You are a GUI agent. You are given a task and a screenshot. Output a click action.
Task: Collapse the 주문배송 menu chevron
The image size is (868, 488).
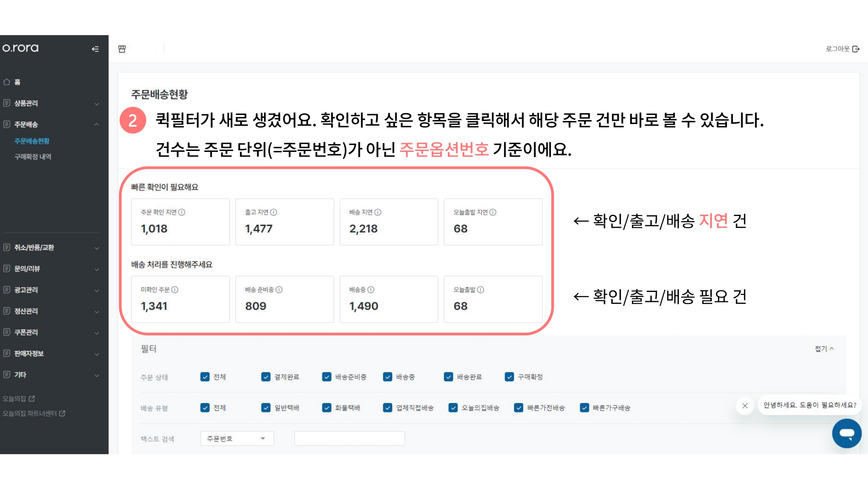(97, 124)
